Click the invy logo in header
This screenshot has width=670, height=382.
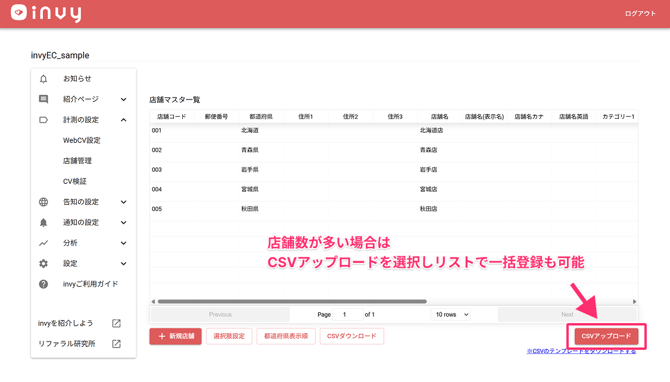coord(46,13)
